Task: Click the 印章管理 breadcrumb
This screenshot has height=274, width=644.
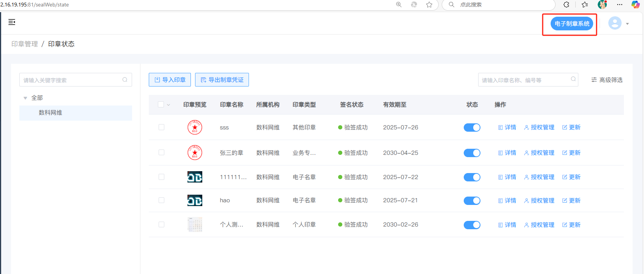Action: pos(25,44)
